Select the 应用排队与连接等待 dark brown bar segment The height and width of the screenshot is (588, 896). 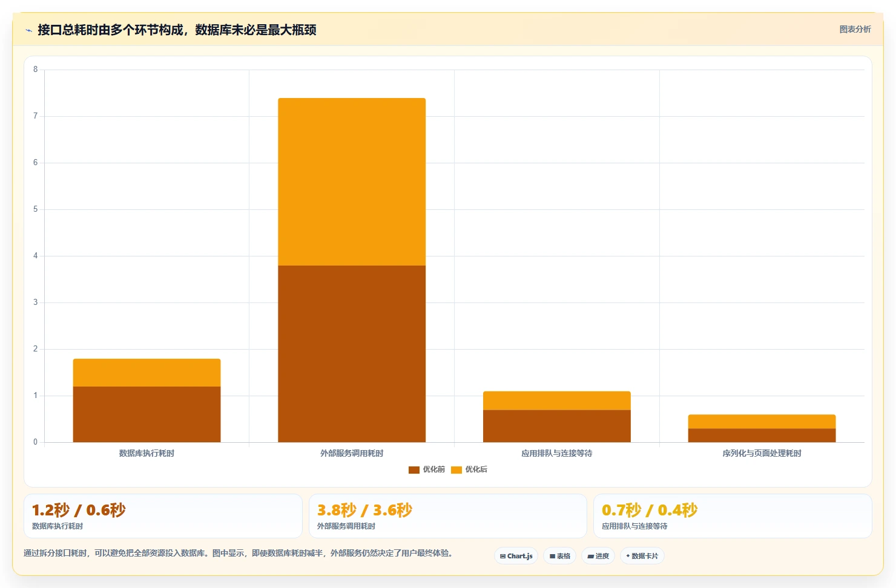pos(557,426)
